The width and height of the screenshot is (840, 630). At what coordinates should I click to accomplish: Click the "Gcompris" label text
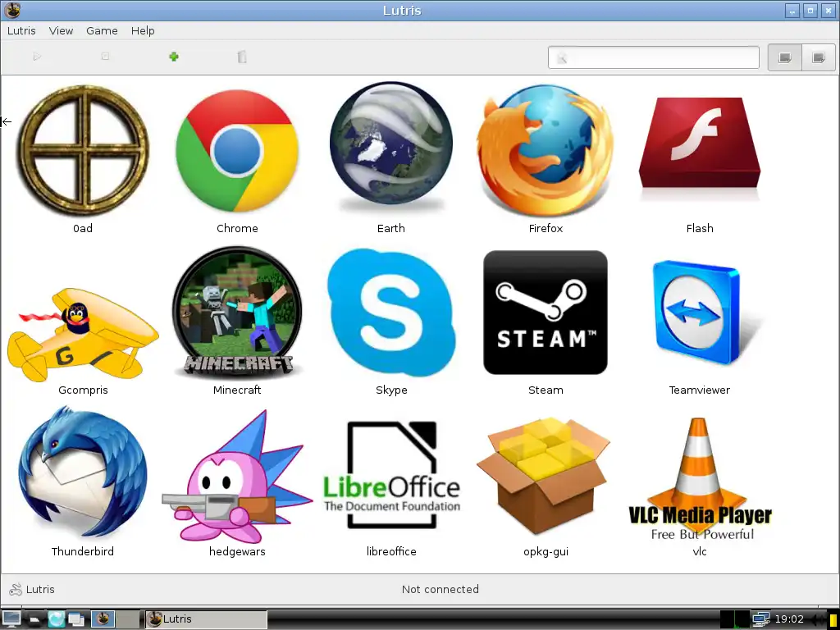(x=83, y=390)
